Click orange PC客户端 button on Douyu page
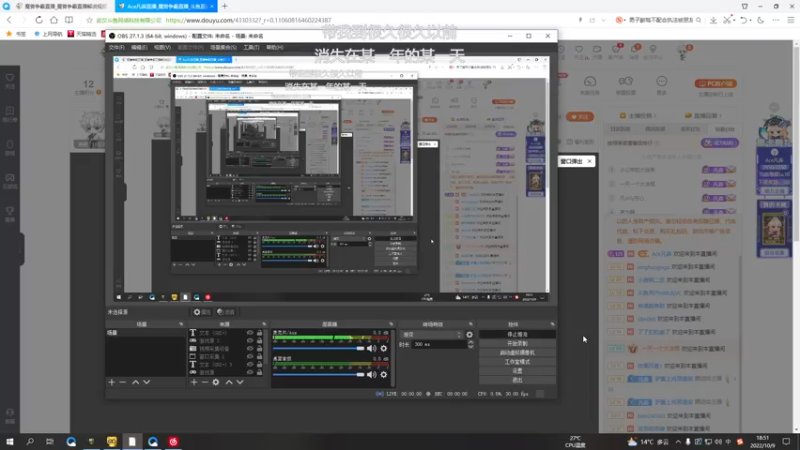The image size is (800, 450). point(716,84)
